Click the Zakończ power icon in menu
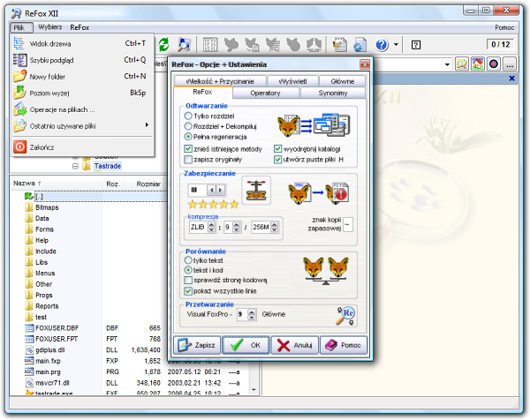 coord(22,147)
